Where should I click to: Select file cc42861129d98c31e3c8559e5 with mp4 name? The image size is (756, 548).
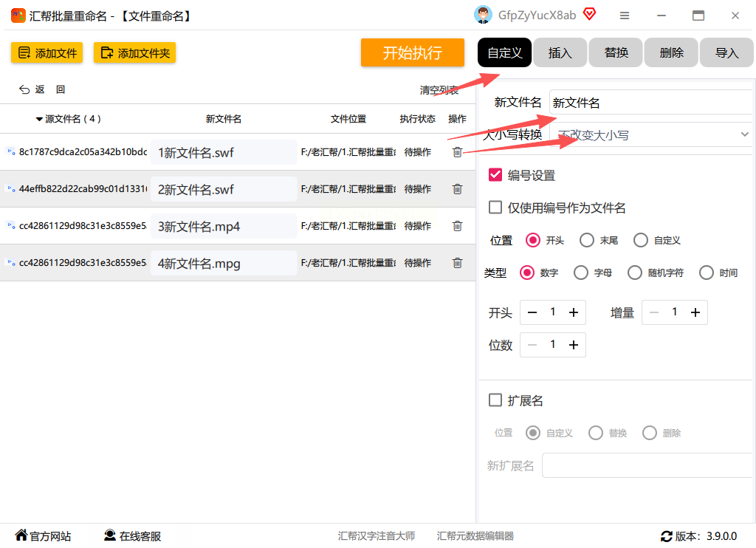click(x=83, y=226)
